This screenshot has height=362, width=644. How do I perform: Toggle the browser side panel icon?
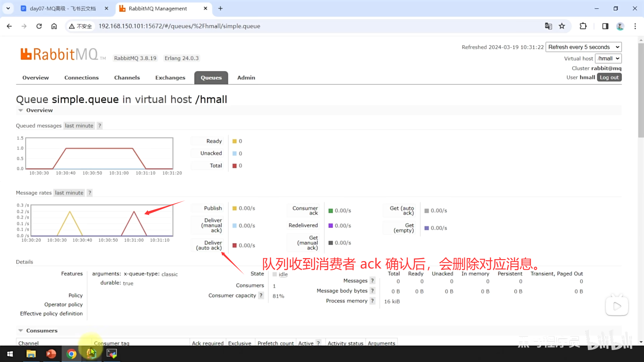coord(605,26)
